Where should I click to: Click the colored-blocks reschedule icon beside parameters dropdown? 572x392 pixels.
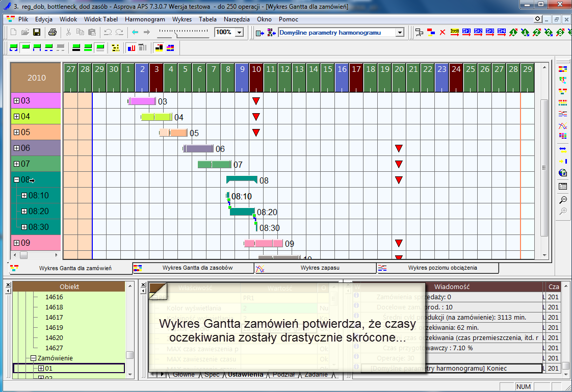coord(271,33)
